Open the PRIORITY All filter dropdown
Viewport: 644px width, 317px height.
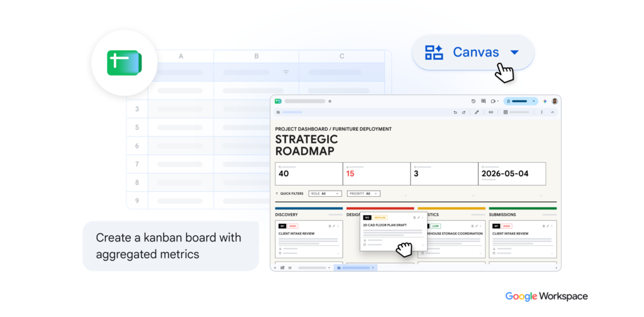pyautogui.click(x=364, y=193)
